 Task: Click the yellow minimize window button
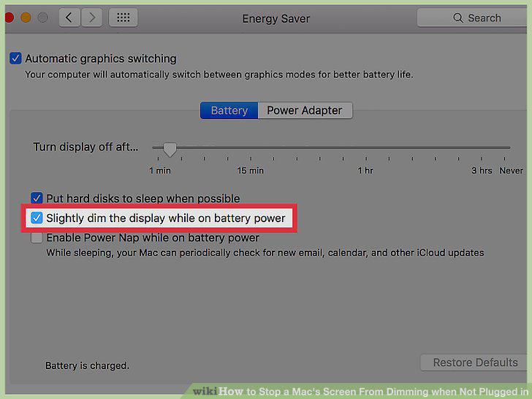26,18
